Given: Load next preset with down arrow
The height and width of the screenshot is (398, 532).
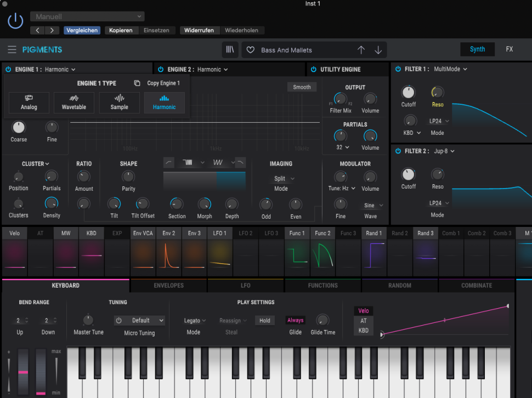Looking at the screenshot, I should coord(378,50).
